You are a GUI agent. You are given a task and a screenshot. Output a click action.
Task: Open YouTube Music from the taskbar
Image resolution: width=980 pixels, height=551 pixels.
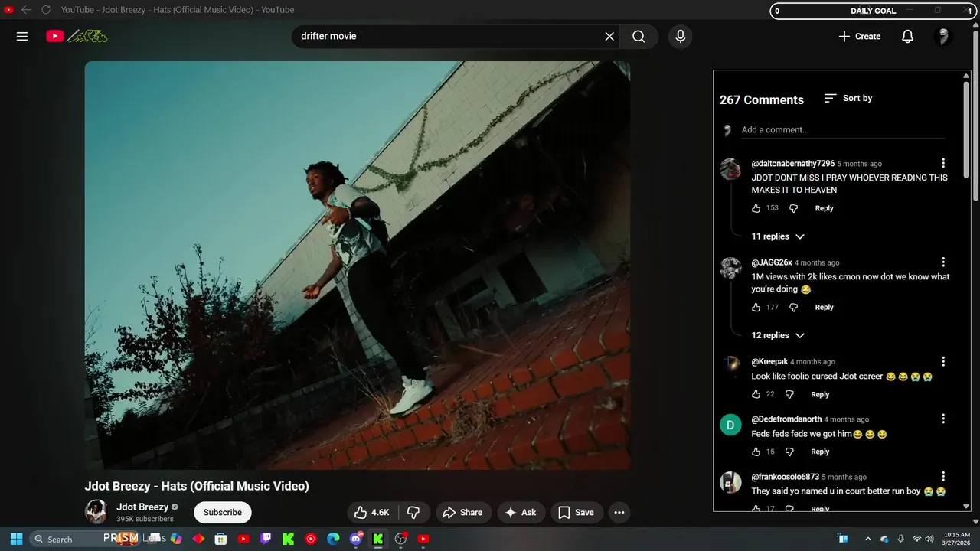(311, 539)
